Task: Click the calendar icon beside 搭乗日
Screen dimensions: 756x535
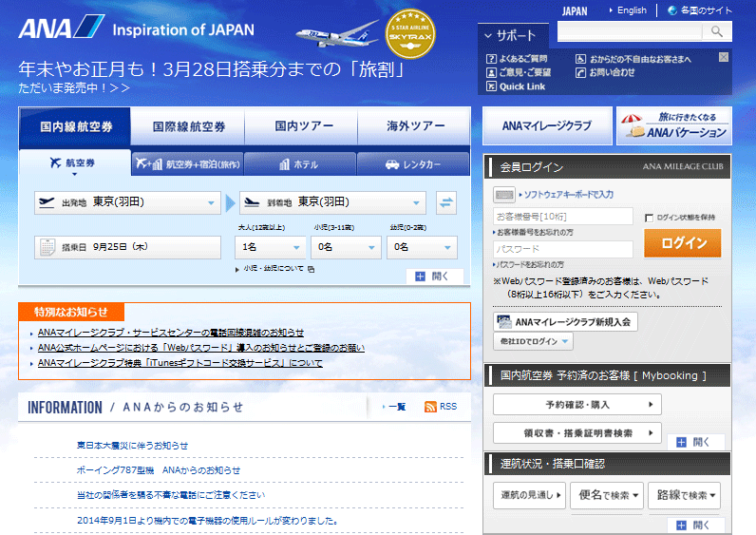Action: coord(47,247)
